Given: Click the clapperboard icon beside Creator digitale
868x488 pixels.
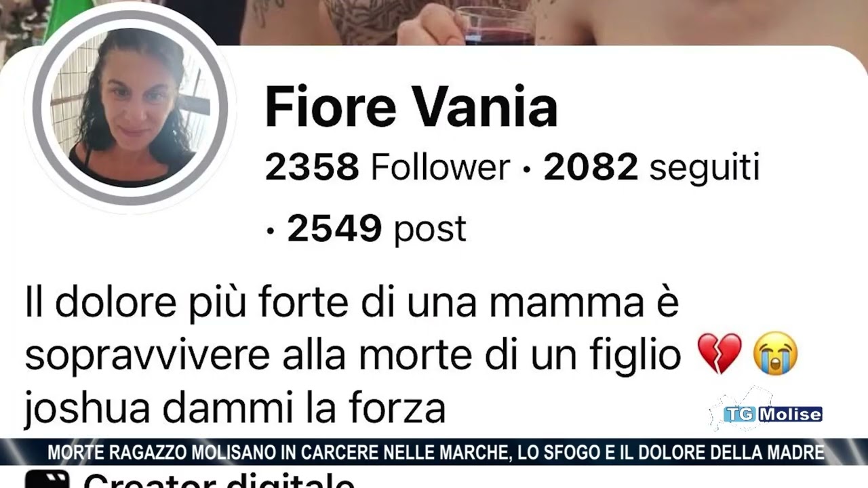Looking at the screenshot, I should click(x=47, y=479).
